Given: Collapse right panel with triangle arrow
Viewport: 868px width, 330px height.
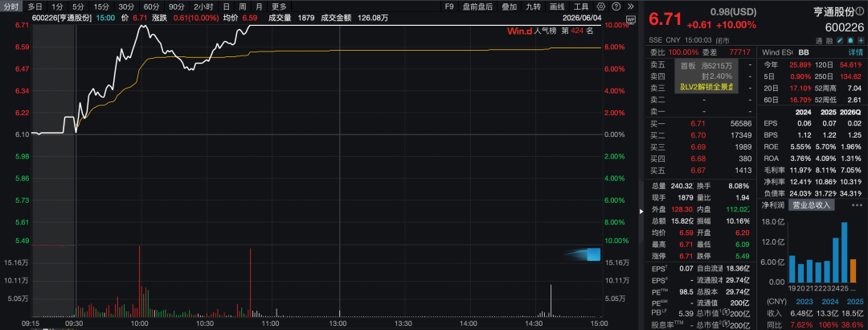Looking at the screenshot, I should (x=641, y=212).
